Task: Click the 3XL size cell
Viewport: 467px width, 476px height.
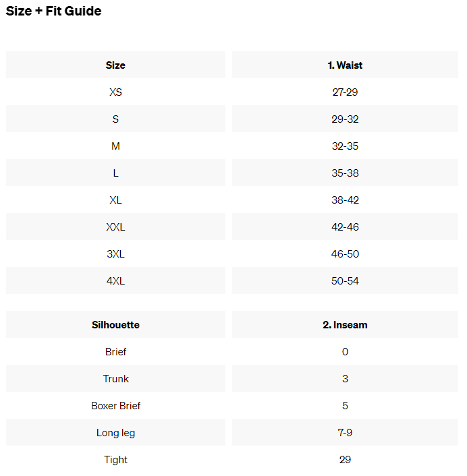Action: point(115,254)
